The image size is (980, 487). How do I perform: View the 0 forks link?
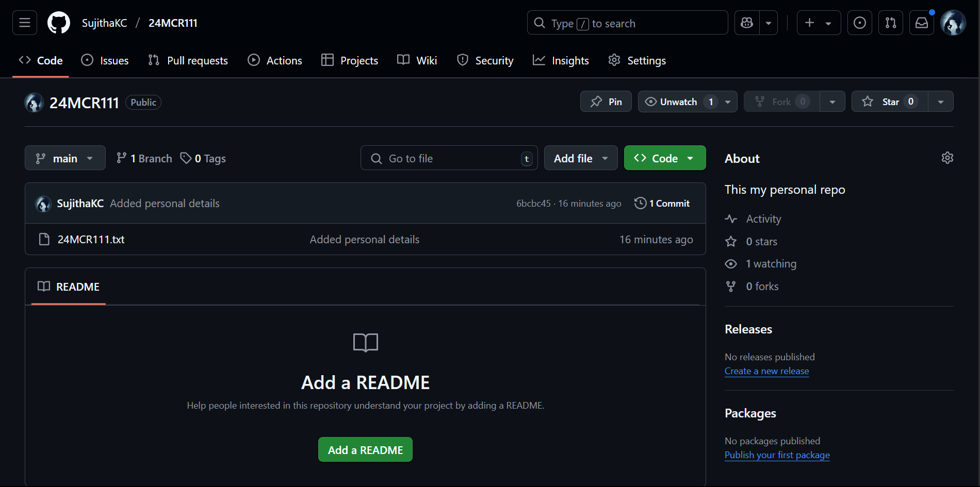pyautogui.click(x=752, y=286)
